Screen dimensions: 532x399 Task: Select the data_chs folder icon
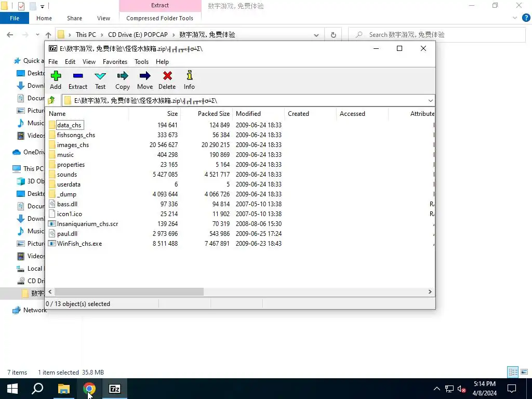tap(52, 125)
